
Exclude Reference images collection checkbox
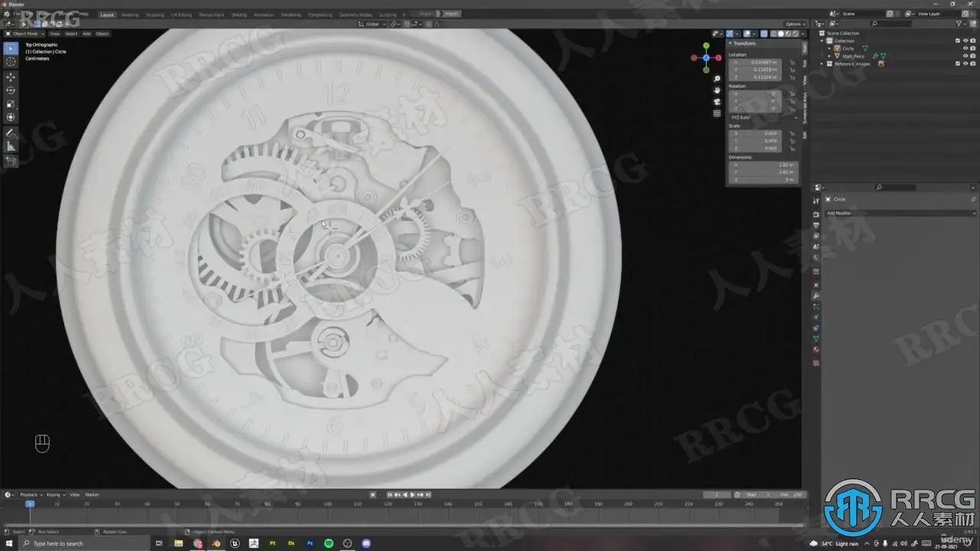point(957,64)
